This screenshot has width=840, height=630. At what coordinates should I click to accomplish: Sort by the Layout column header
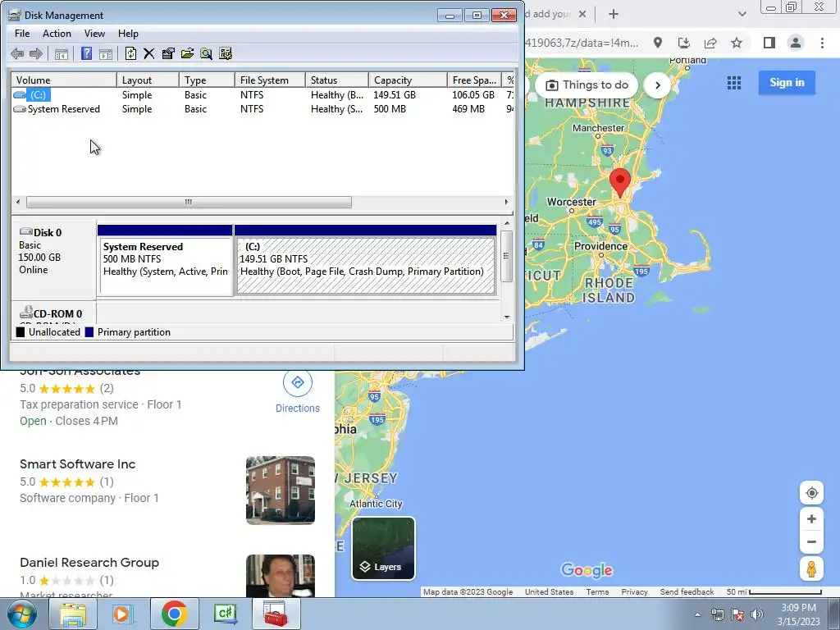pyautogui.click(x=148, y=80)
